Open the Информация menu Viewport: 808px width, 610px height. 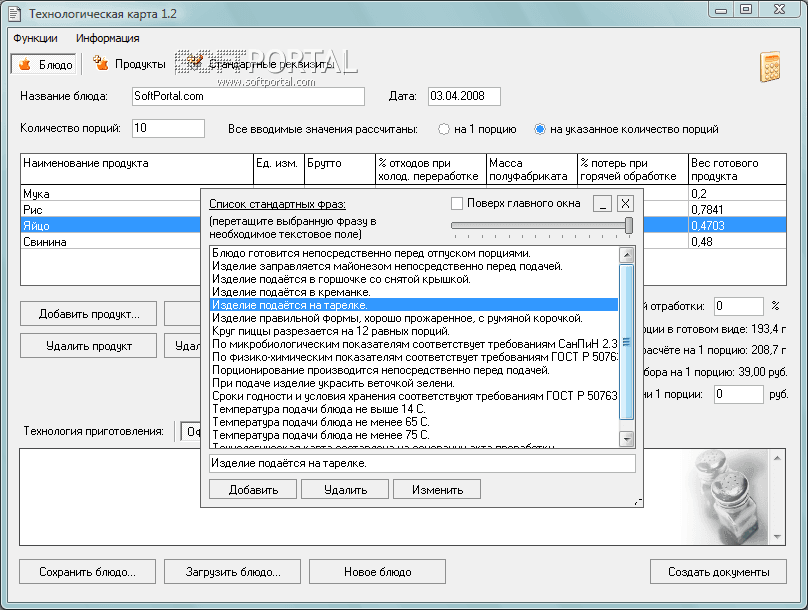[107, 38]
